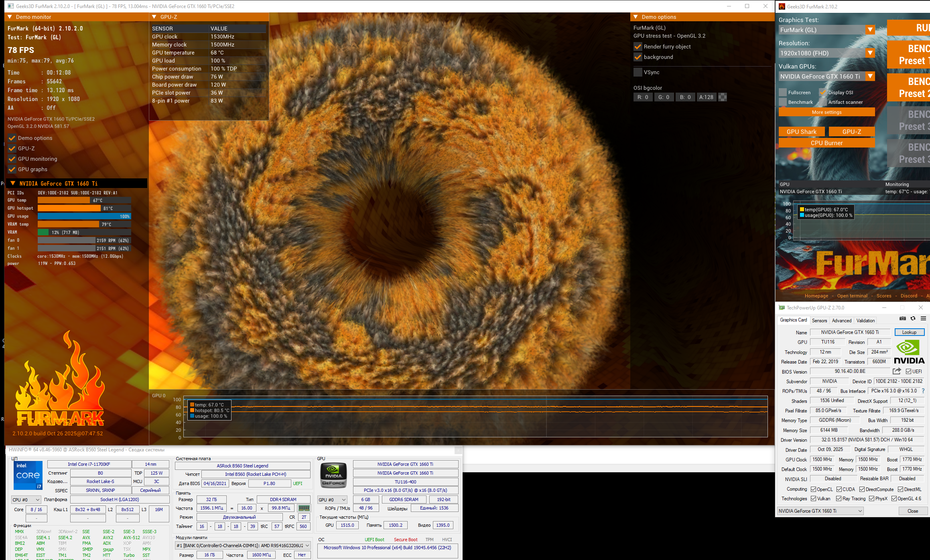Viewport: 930px width, 560px height.
Task: Click the UEFI checkbox in GPU-Z
Action: pyautogui.click(x=909, y=372)
